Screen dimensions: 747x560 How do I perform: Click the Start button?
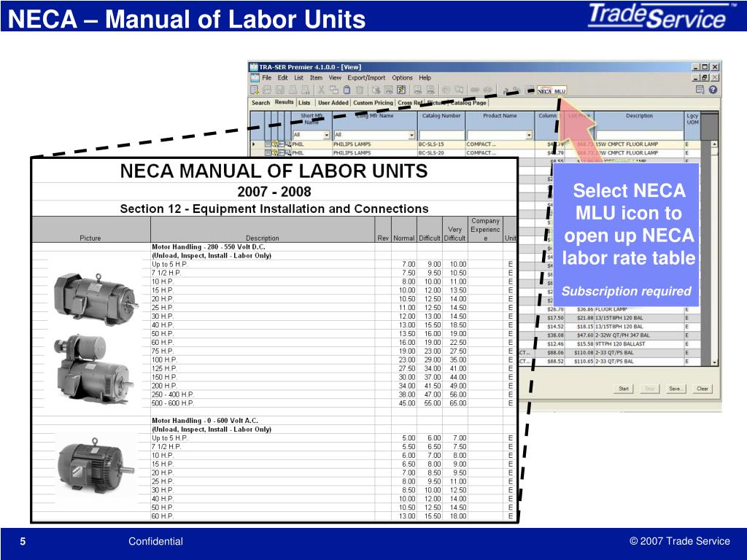click(x=624, y=389)
